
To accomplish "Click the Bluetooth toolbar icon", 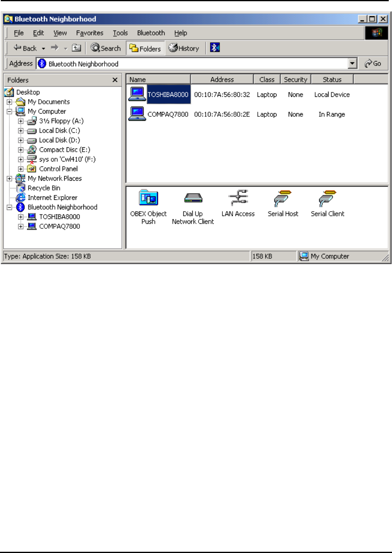I will (x=215, y=48).
